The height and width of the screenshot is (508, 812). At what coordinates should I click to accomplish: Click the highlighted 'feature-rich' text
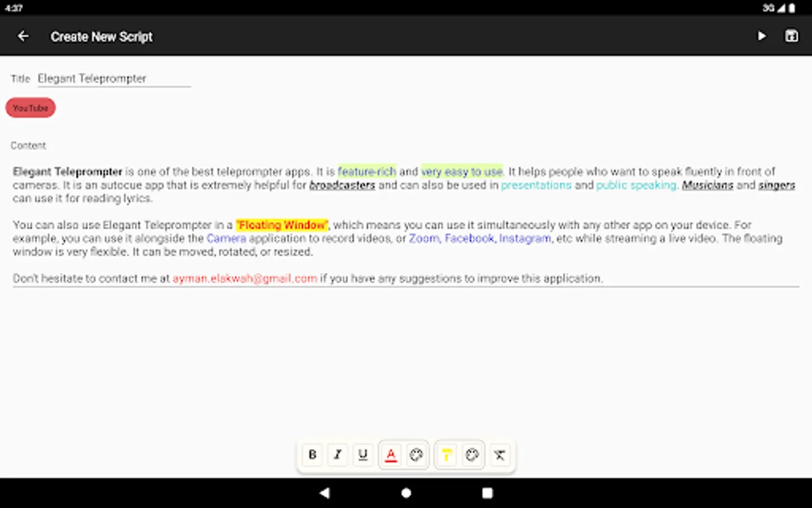click(367, 171)
